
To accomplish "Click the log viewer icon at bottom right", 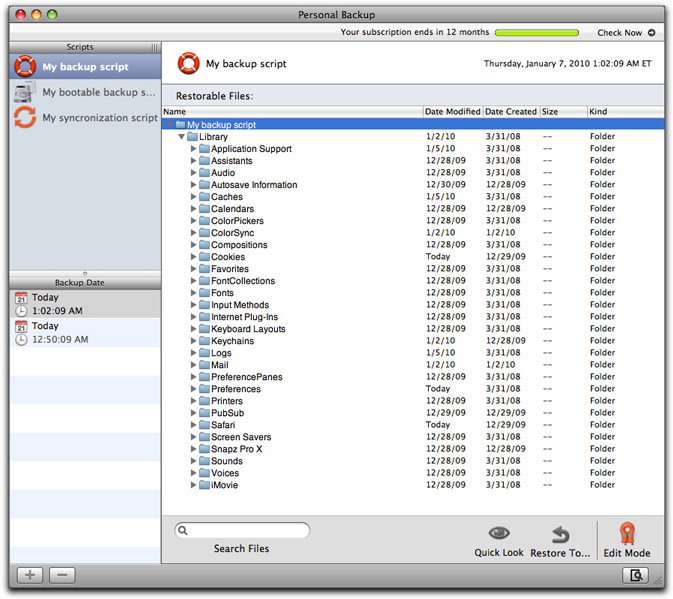I will coord(636,575).
